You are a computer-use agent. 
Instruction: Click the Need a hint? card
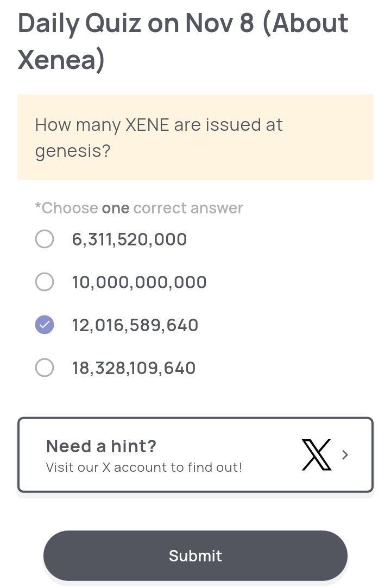pos(195,454)
